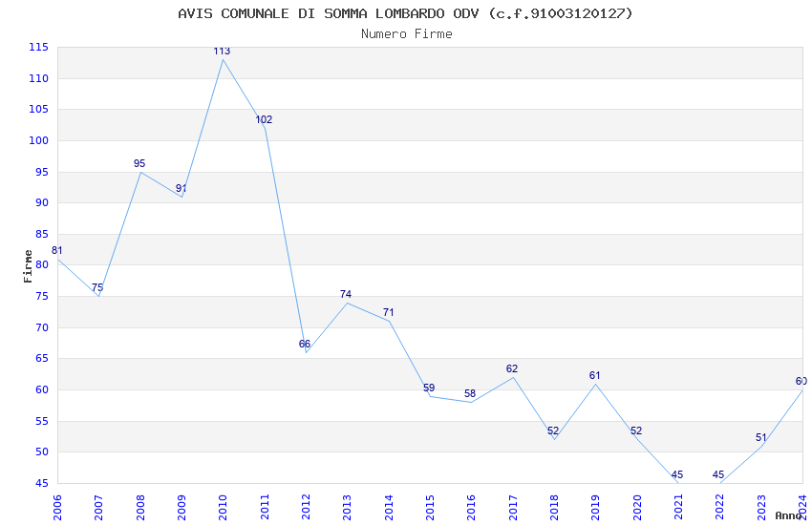Select the 61 data label for 2019
Image resolution: width=812 pixels, height=525 pixels.
pos(594,375)
